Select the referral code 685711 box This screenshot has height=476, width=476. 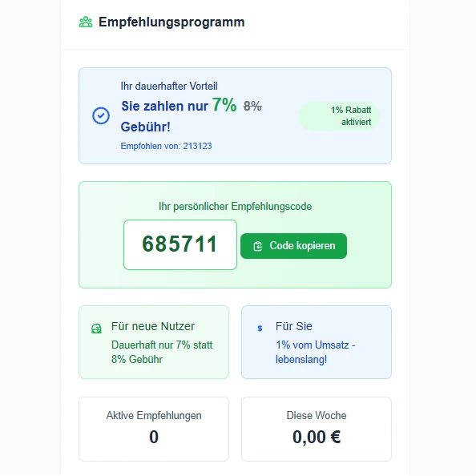(180, 245)
